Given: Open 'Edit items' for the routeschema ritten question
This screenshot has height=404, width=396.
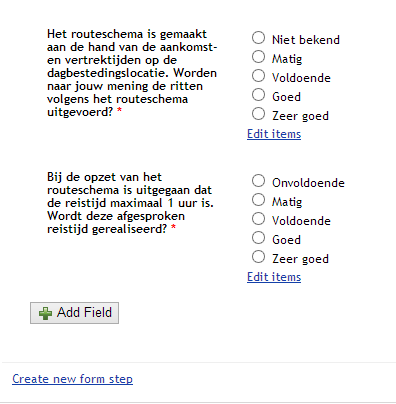Looking at the screenshot, I should 274,134.
